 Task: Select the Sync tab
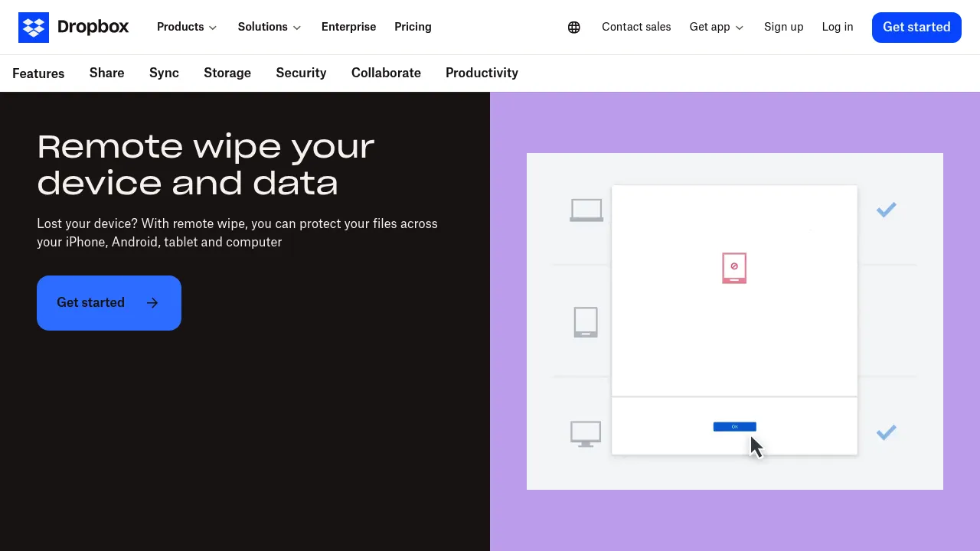(x=164, y=73)
